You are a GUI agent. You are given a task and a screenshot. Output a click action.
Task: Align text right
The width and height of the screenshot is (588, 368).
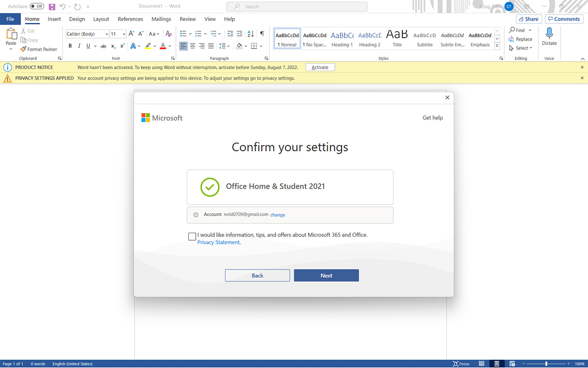pos(202,46)
